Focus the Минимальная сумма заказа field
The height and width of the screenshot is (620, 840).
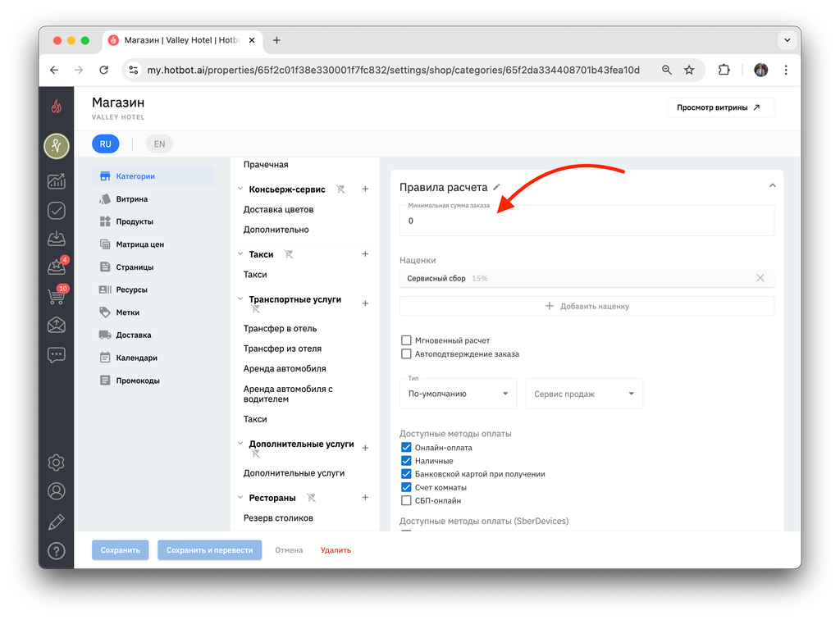[x=587, y=220]
